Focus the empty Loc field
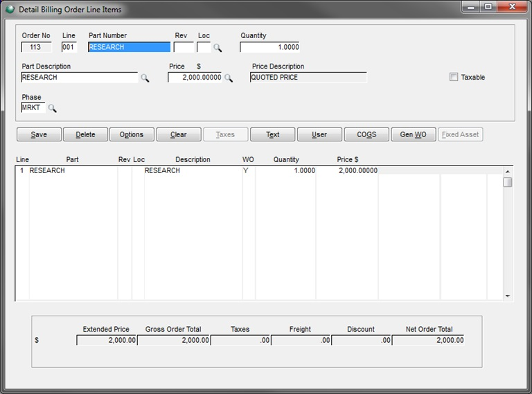 coord(204,47)
